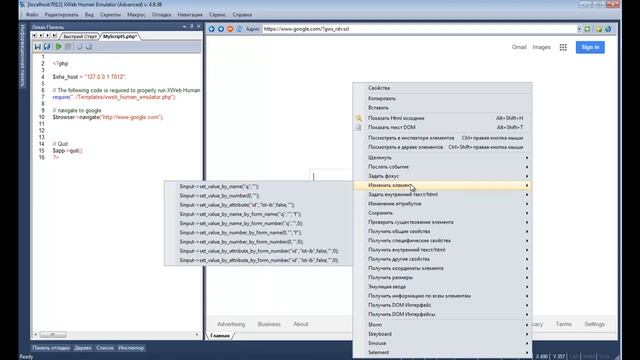Open the Images link
Viewport: 640px width, 360px height.
[541, 47]
